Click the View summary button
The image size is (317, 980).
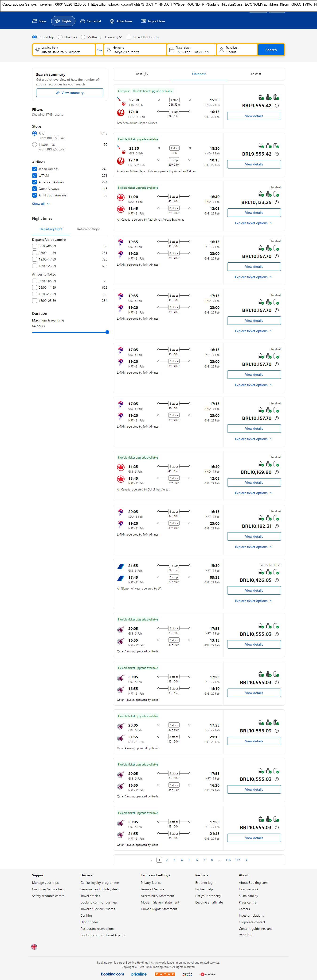pos(70,93)
